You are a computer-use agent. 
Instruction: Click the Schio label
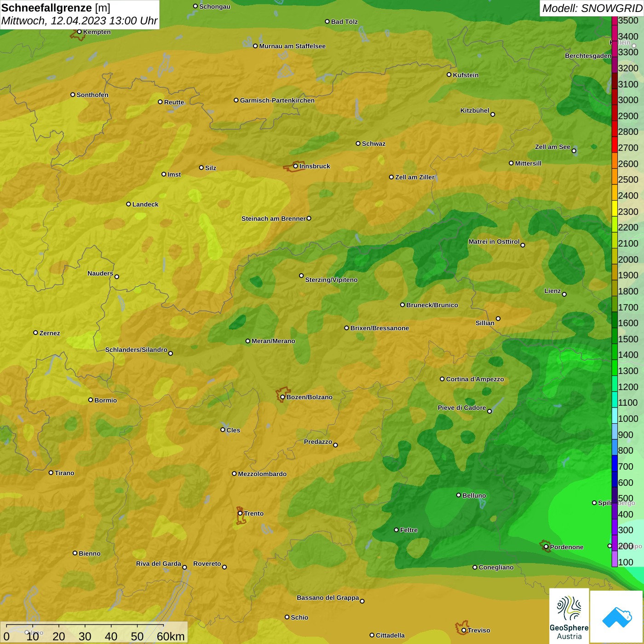click(x=299, y=617)
